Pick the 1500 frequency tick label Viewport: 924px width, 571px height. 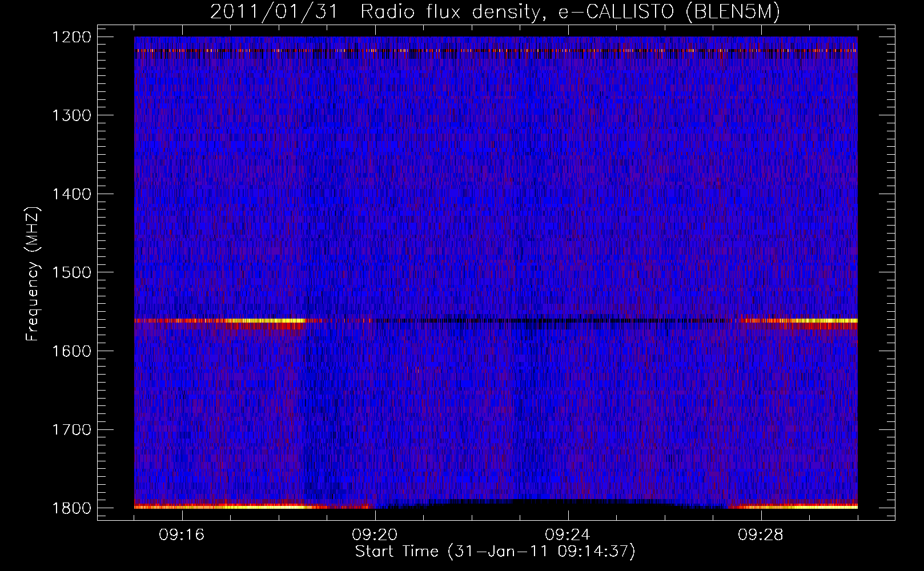71,272
